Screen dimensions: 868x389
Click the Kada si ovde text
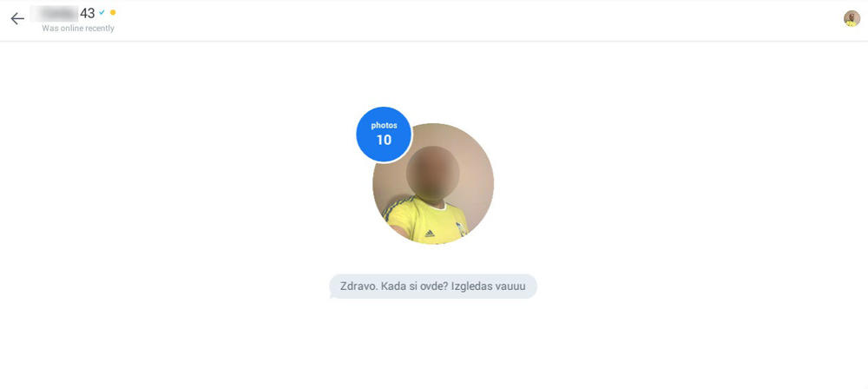pyautogui.click(x=414, y=287)
